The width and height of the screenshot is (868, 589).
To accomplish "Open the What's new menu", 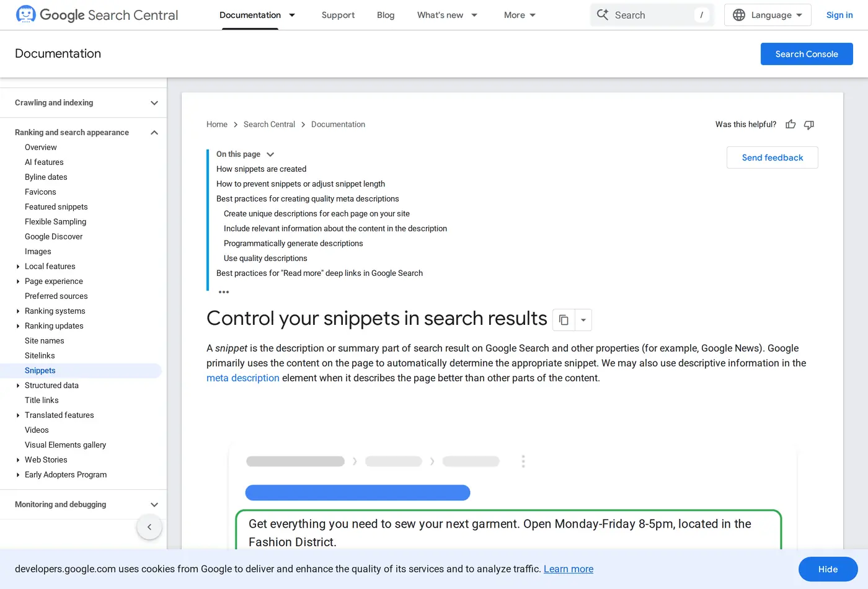I will pos(448,15).
